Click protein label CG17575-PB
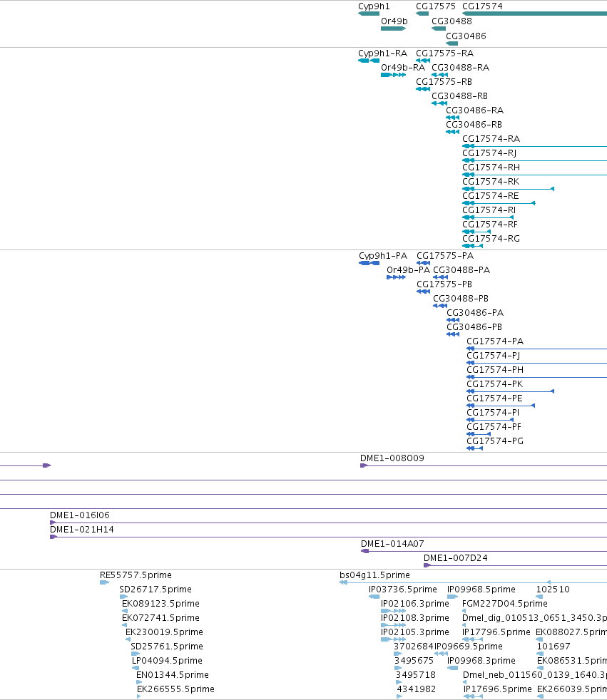 (444, 284)
